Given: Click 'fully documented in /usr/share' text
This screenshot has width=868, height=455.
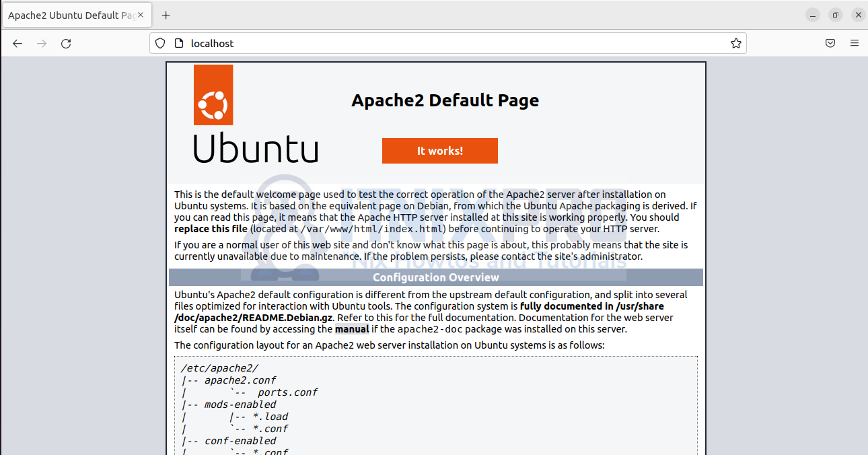Looking at the screenshot, I should [592, 306].
